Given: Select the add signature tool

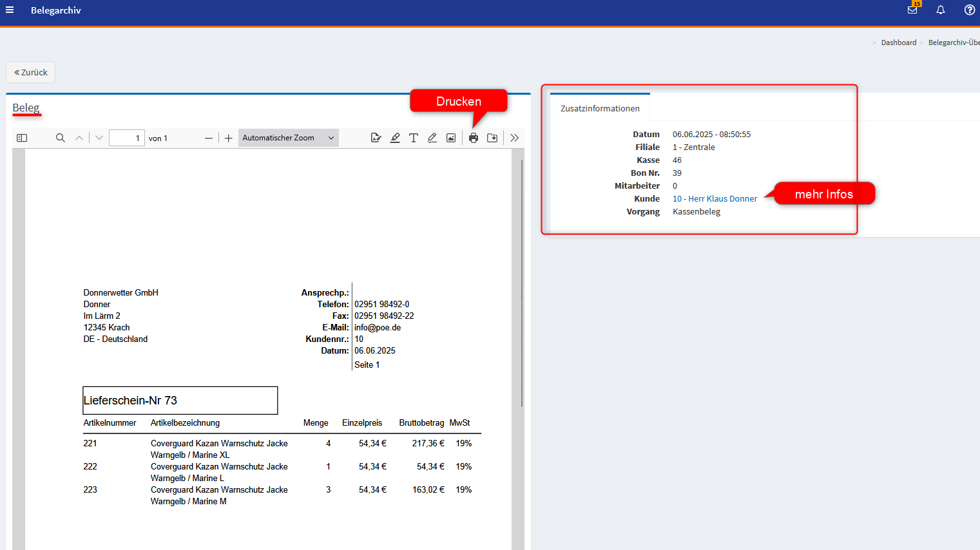Looking at the screenshot, I should (x=376, y=138).
